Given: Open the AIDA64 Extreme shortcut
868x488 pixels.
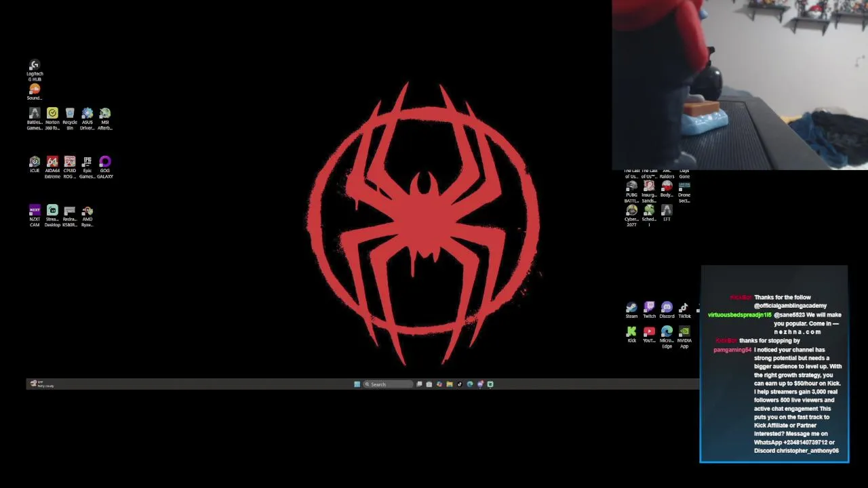Looking at the screenshot, I should 52,167.
